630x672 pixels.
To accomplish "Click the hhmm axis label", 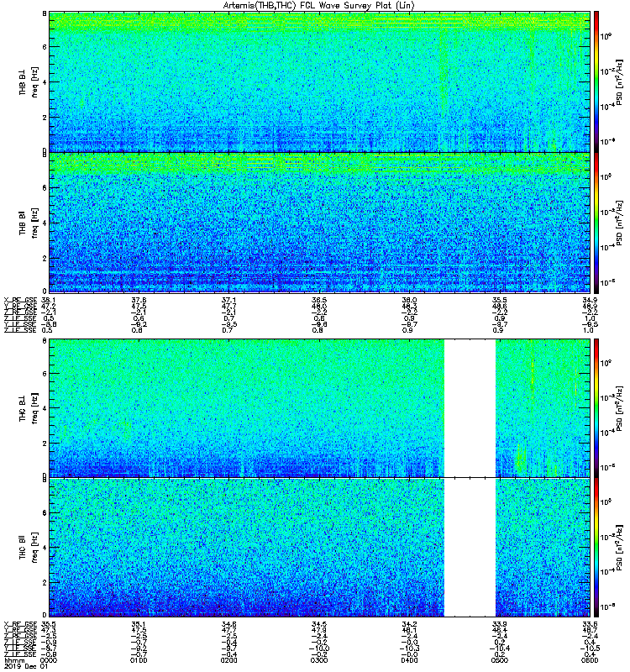I will coord(15,660).
